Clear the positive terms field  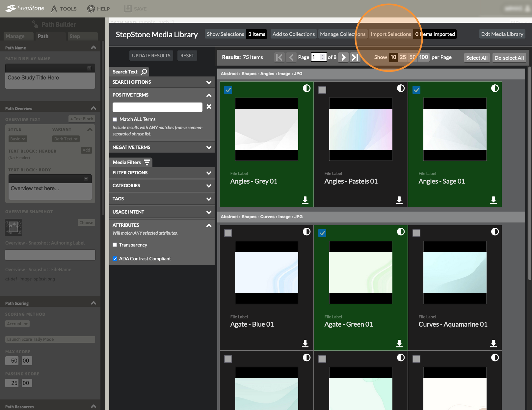coord(209,107)
